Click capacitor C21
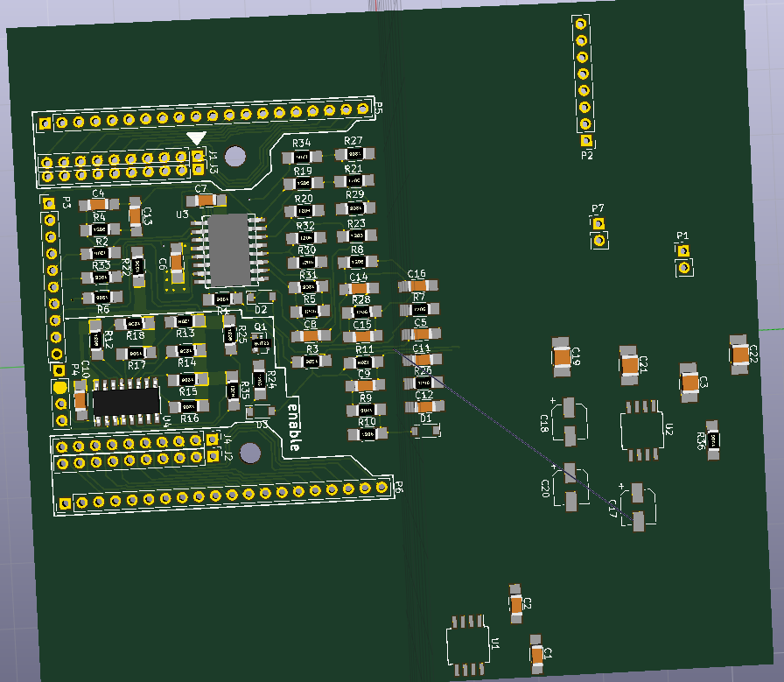This screenshot has height=682, width=784. [x=629, y=365]
